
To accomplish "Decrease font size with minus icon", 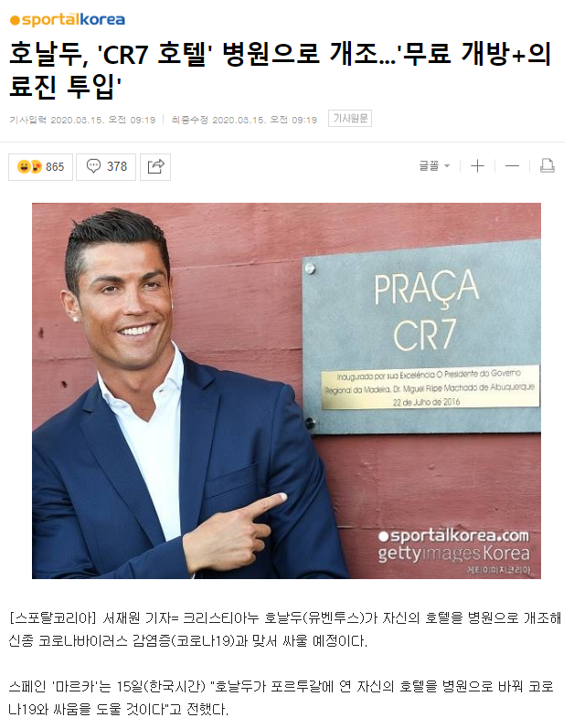I will pos(512,165).
